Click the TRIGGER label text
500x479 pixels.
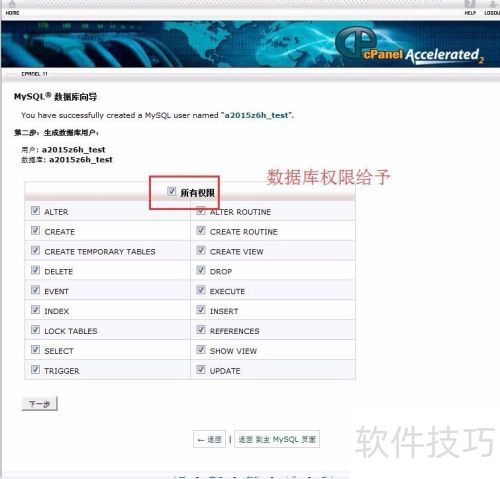pos(62,371)
